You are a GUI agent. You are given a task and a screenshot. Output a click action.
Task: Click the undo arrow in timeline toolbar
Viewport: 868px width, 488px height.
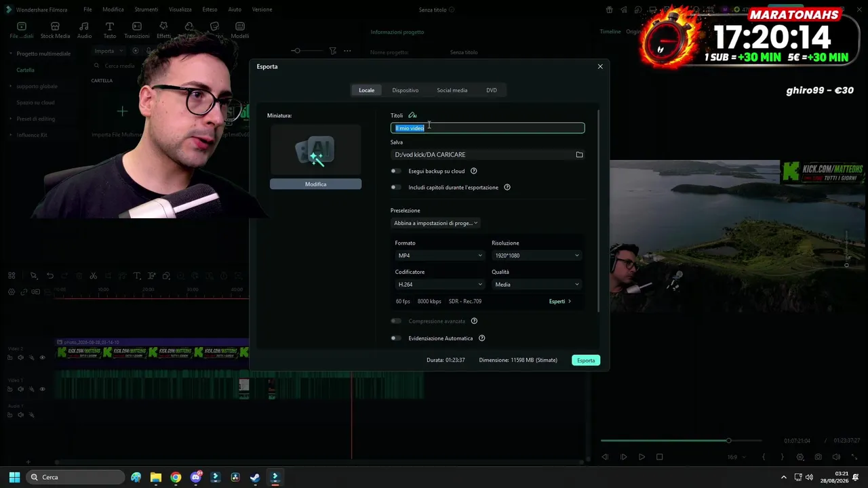tap(50, 276)
